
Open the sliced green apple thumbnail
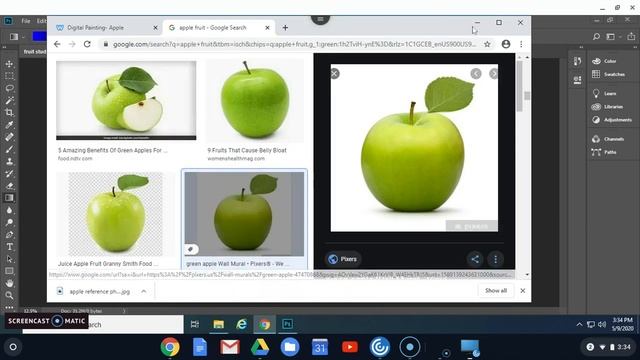tap(126, 100)
